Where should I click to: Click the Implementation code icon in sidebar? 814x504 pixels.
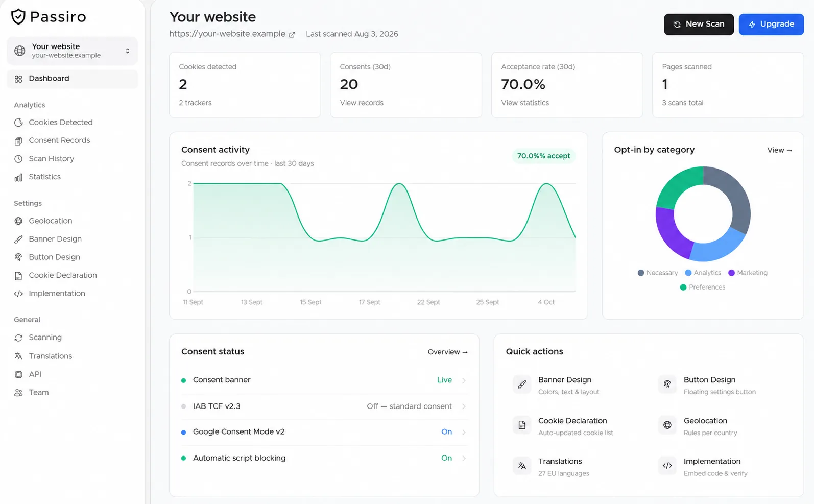coord(18,294)
